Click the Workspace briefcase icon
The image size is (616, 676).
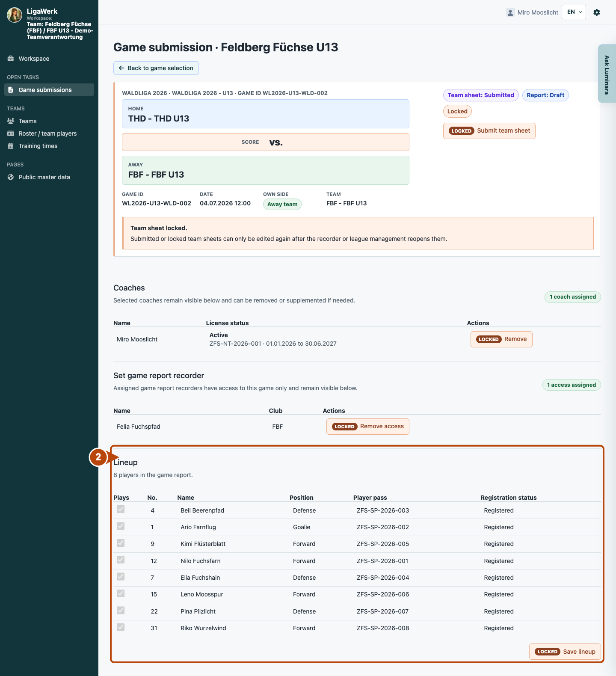[11, 59]
